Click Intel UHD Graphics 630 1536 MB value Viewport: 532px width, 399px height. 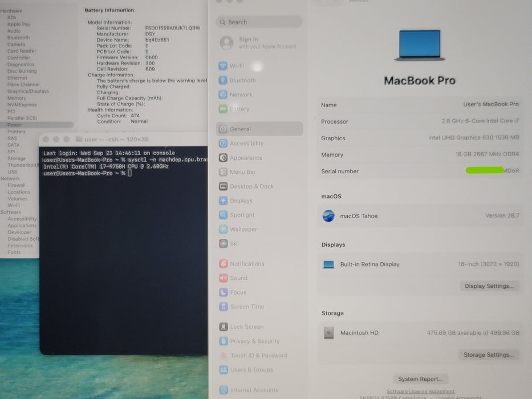tap(474, 137)
